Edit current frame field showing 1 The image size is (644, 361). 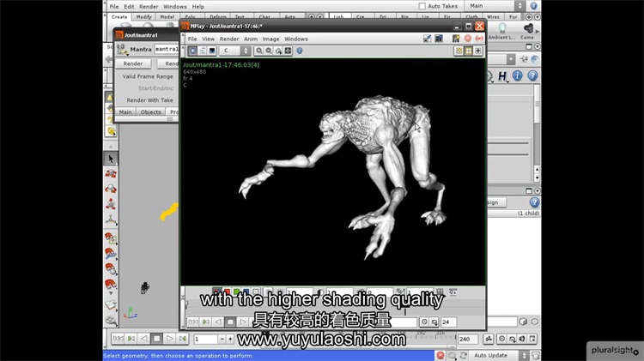tap(205, 339)
